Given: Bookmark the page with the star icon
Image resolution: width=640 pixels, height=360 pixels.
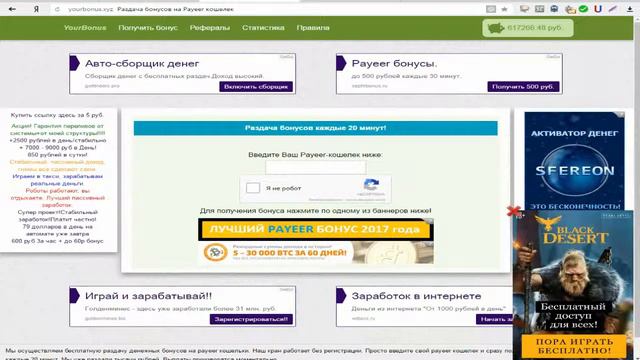Looking at the screenshot, I should 504,9.
